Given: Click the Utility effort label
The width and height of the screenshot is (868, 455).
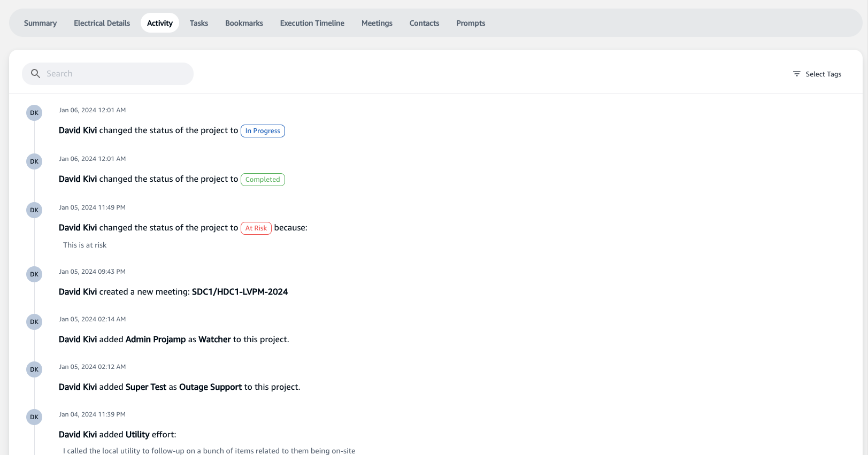Looking at the screenshot, I should 137,435.
